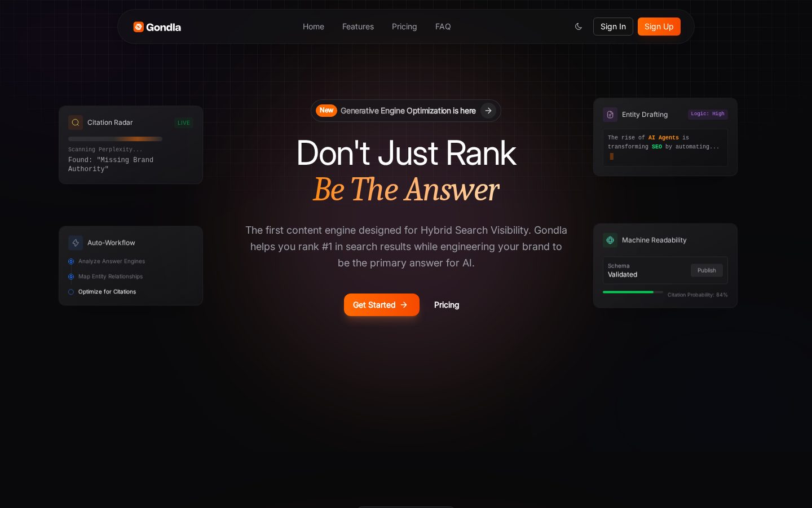Click the "Citation Probability: 84%" text
Viewport: 812px width, 508px height.
698,295
